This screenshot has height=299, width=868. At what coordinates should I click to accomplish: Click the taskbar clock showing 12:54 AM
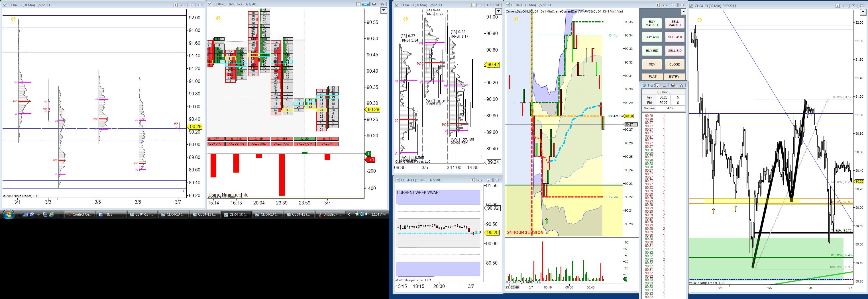click(x=378, y=214)
